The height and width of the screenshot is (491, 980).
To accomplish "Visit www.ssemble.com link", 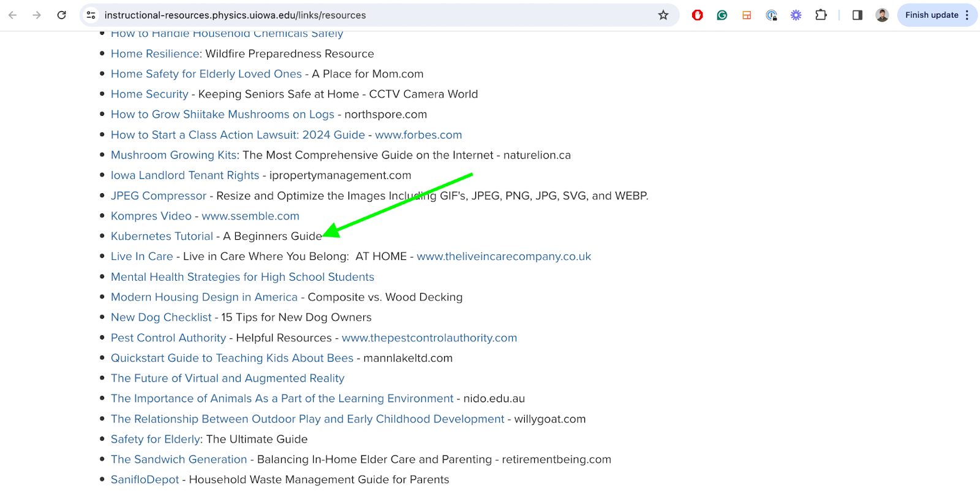I will point(251,216).
